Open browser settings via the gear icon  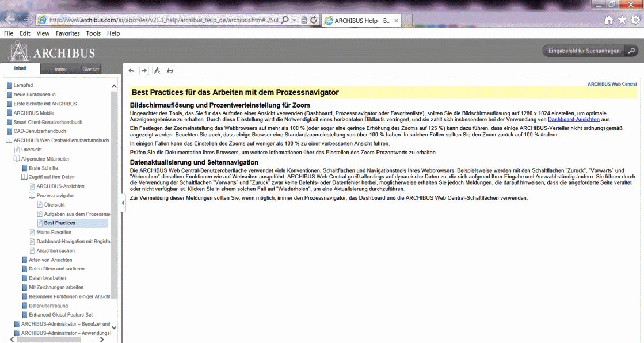pos(636,20)
